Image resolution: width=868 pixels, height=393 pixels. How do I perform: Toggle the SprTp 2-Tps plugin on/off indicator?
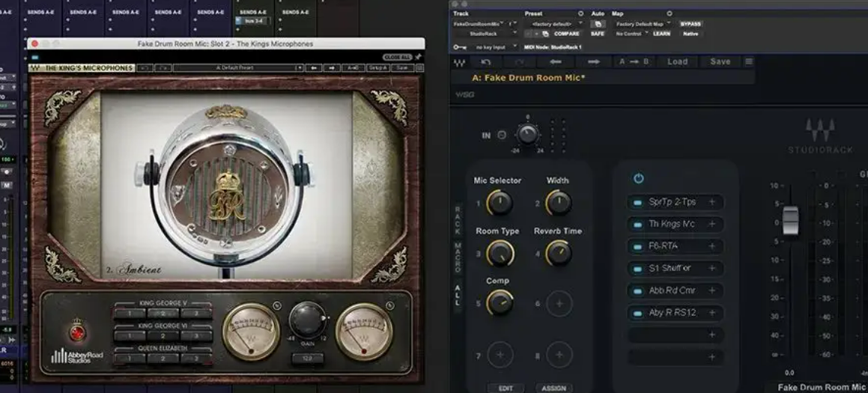coord(637,203)
